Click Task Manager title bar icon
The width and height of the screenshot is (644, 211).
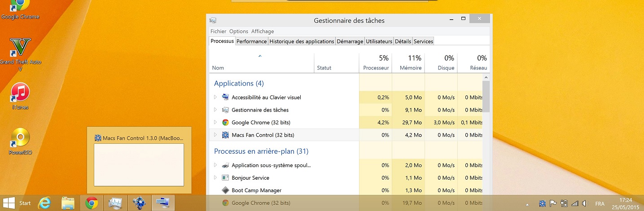pyautogui.click(x=213, y=20)
